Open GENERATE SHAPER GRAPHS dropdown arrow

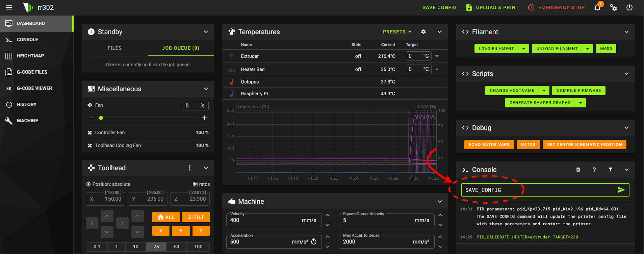point(581,103)
